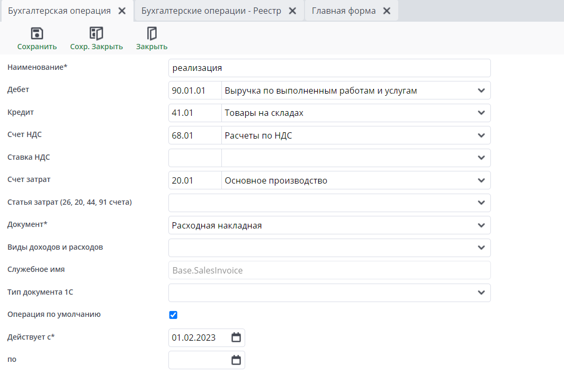Screen dimensions: 564x392
Task: Click the Close door icon
Action: coord(152,34)
